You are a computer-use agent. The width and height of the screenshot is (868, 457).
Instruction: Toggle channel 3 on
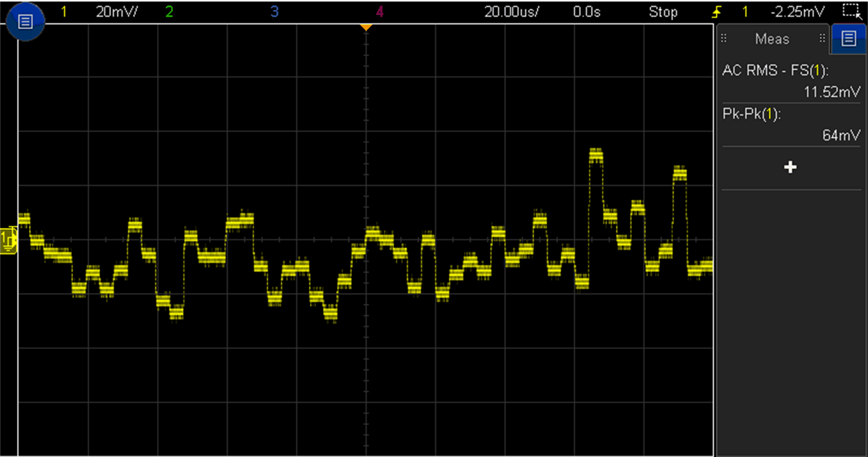[274, 12]
